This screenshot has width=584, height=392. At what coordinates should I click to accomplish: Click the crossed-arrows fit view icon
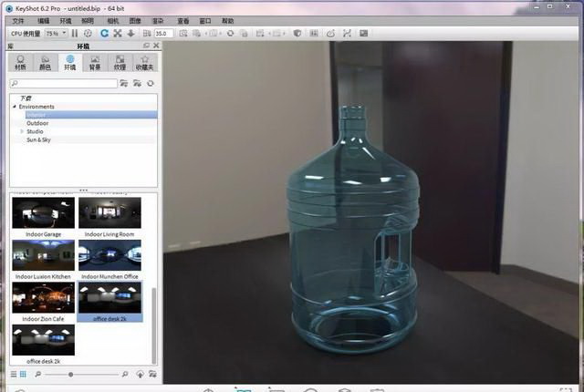118,34
